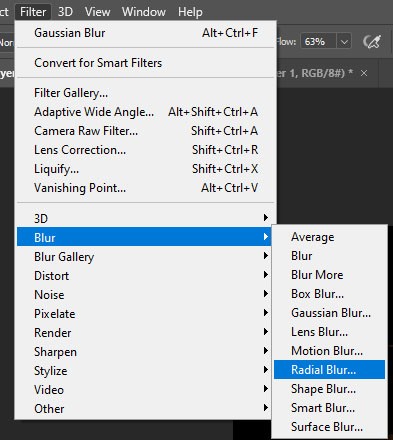Expand the Sharpen submenu
Image resolution: width=393 pixels, height=440 pixels.
click(145, 351)
